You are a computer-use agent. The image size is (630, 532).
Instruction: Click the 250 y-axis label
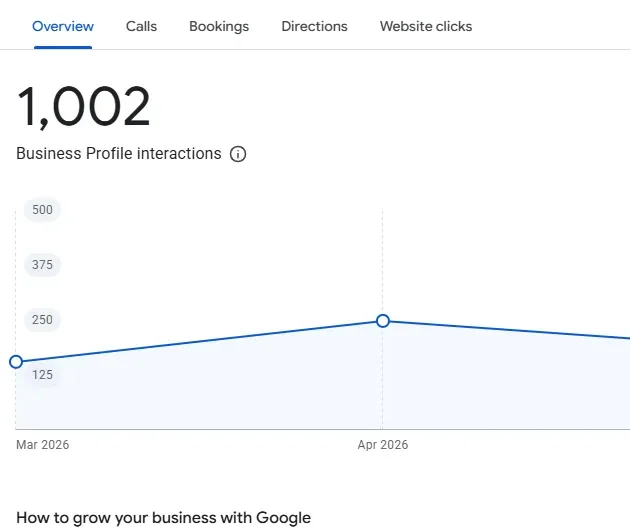click(x=42, y=320)
